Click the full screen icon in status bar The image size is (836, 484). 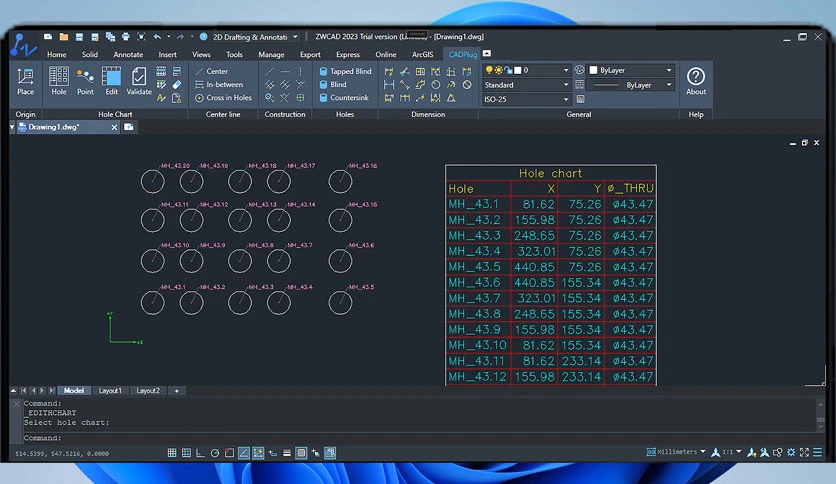(804, 452)
